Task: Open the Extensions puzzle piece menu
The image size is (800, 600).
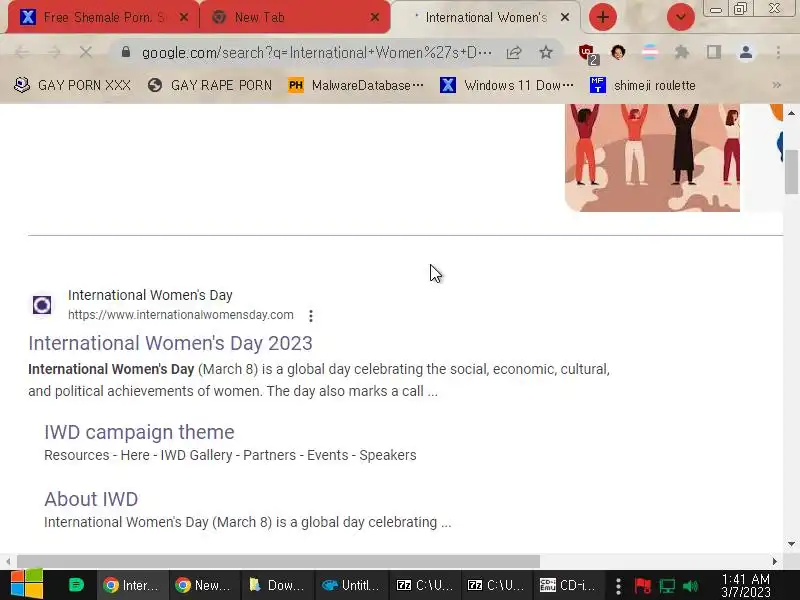Action: click(x=682, y=52)
